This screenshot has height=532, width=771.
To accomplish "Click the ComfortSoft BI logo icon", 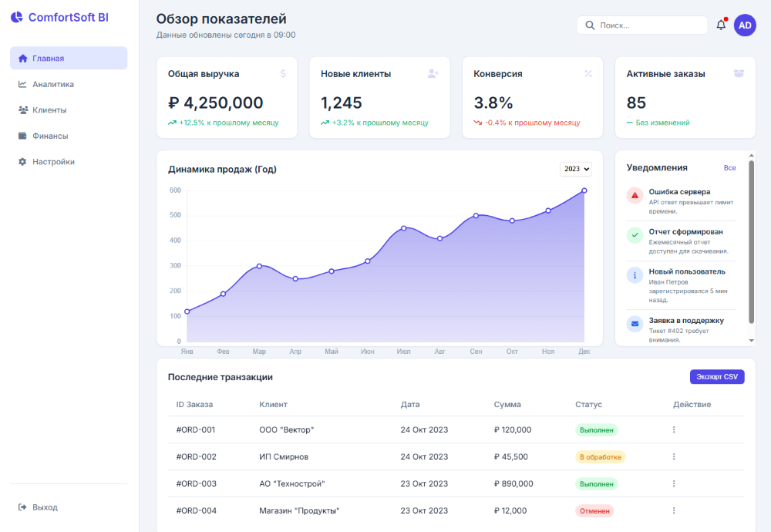I will (16, 17).
